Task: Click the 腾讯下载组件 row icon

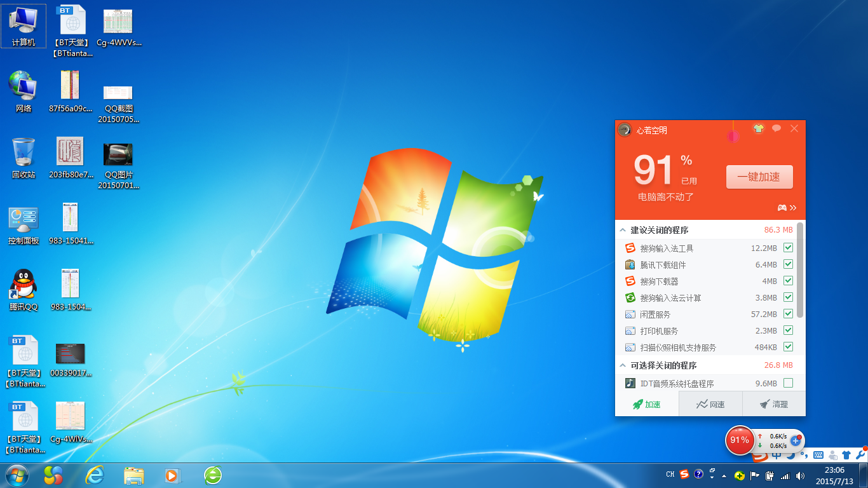Action: 630,264
